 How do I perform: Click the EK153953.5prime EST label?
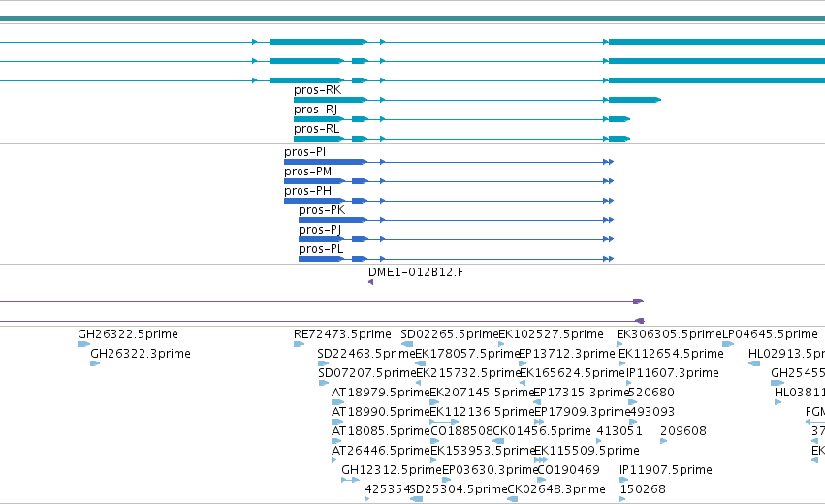(483, 451)
